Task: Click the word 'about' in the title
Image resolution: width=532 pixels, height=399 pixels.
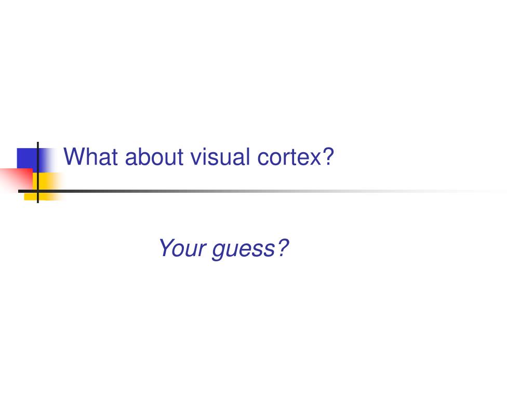Action: click(154, 157)
